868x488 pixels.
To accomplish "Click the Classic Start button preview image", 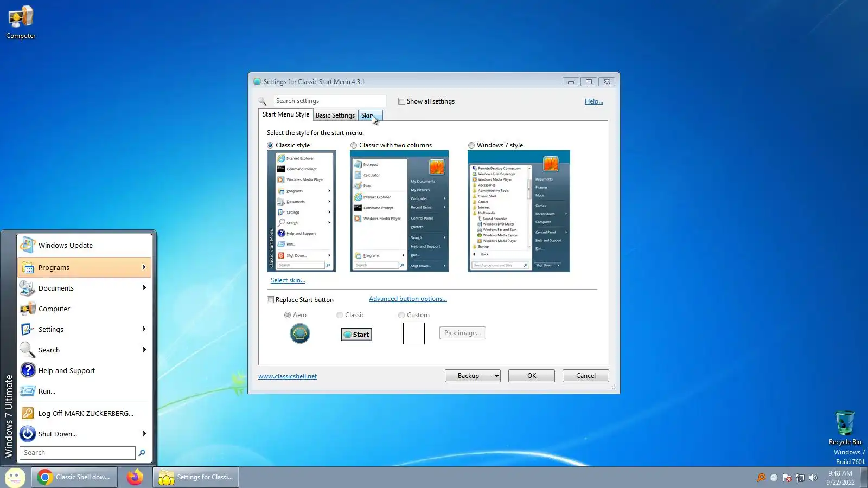I will [x=356, y=335].
